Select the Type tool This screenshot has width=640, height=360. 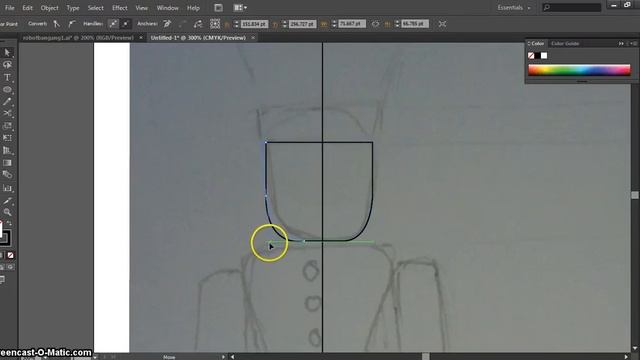pyautogui.click(x=7, y=77)
